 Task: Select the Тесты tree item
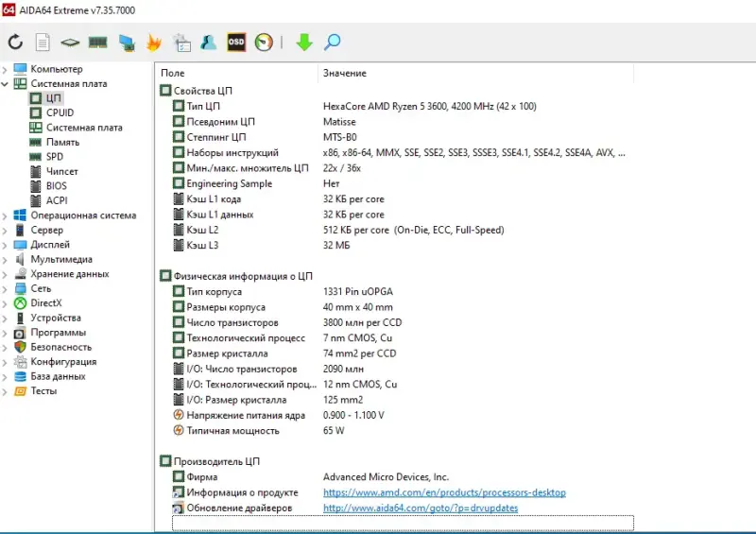point(43,390)
